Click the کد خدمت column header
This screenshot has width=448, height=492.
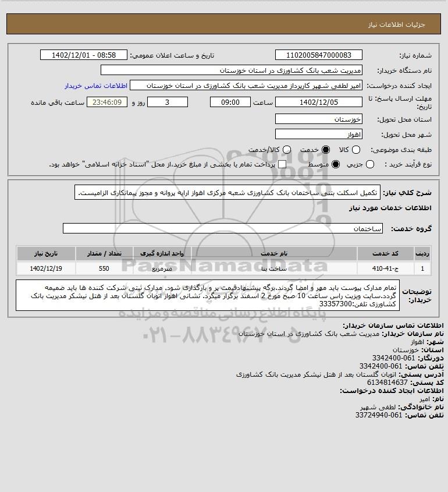(385, 253)
